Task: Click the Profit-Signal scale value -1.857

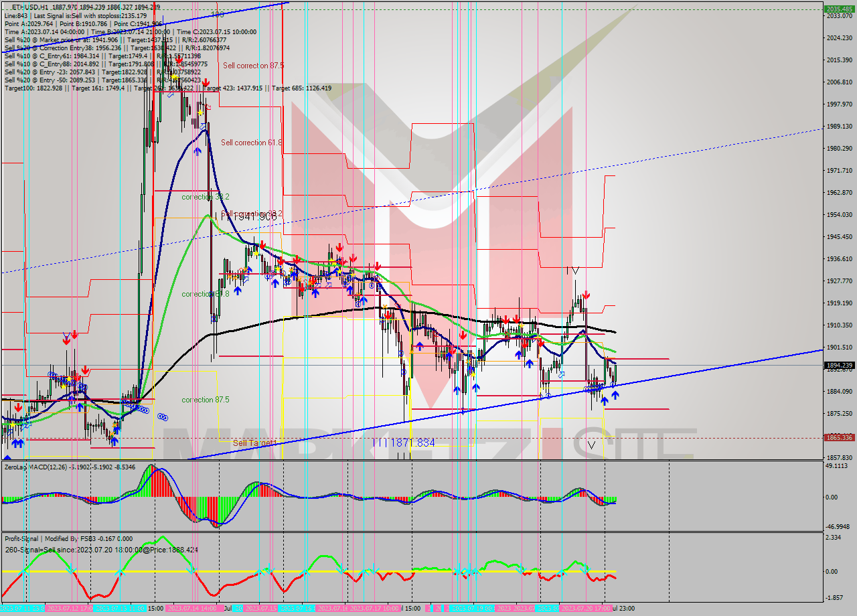Action: coord(835,597)
